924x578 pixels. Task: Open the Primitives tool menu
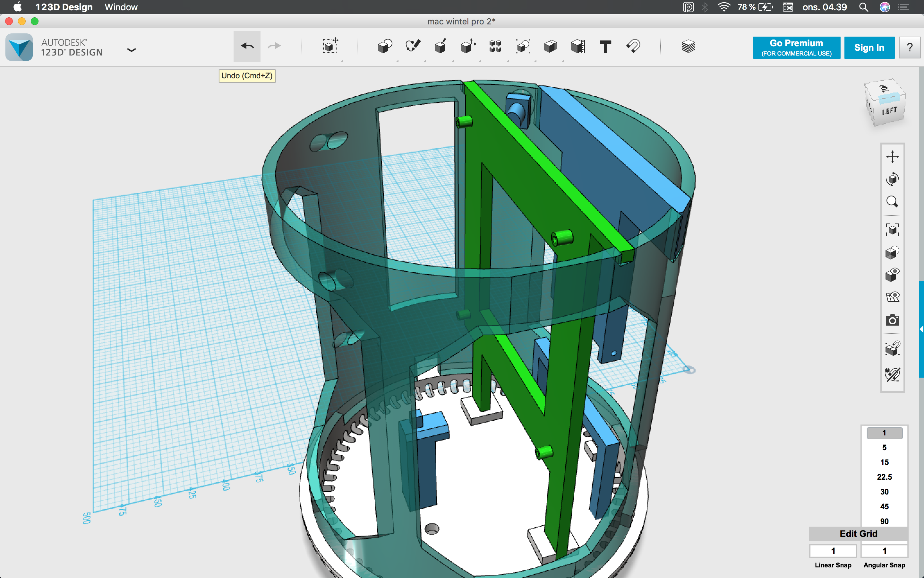pyautogui.click(x=385, y=46)
